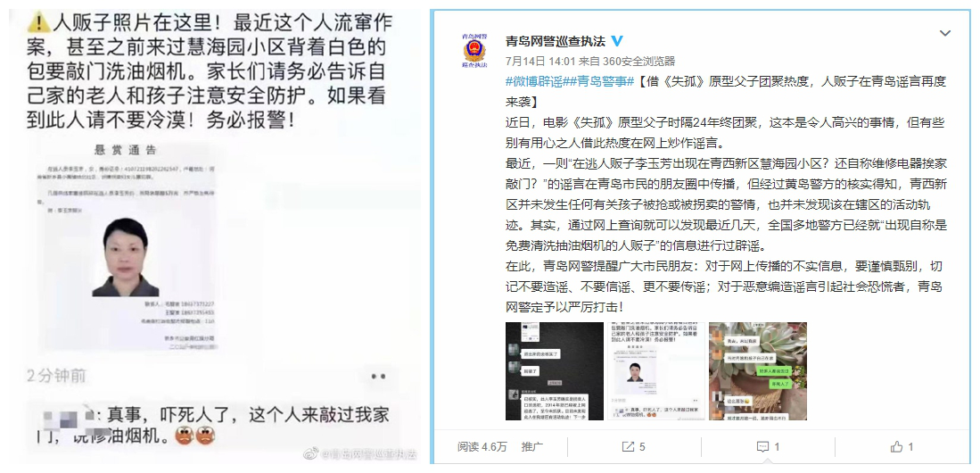Open the first attached chat screenshot thumbnail
Viewport: 980px width, 473px height.
[555, 371]
